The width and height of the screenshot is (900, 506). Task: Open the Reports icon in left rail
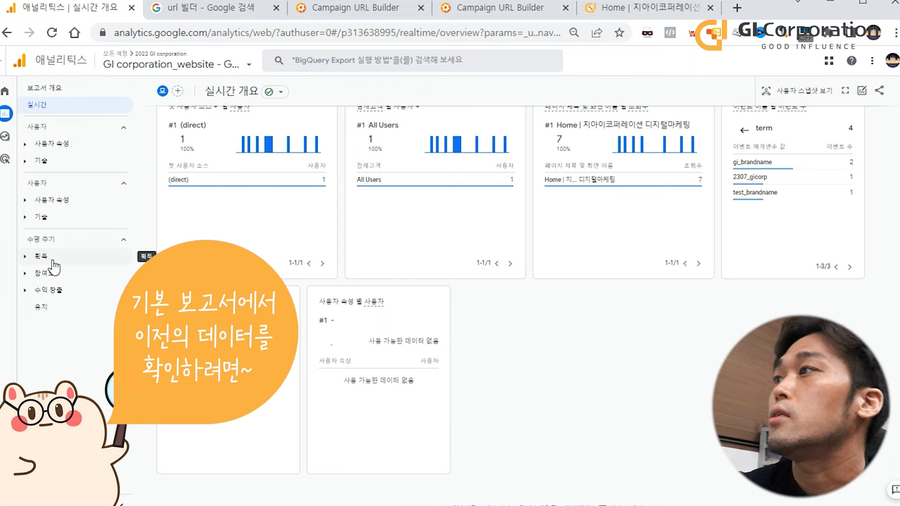click(5, 113)
